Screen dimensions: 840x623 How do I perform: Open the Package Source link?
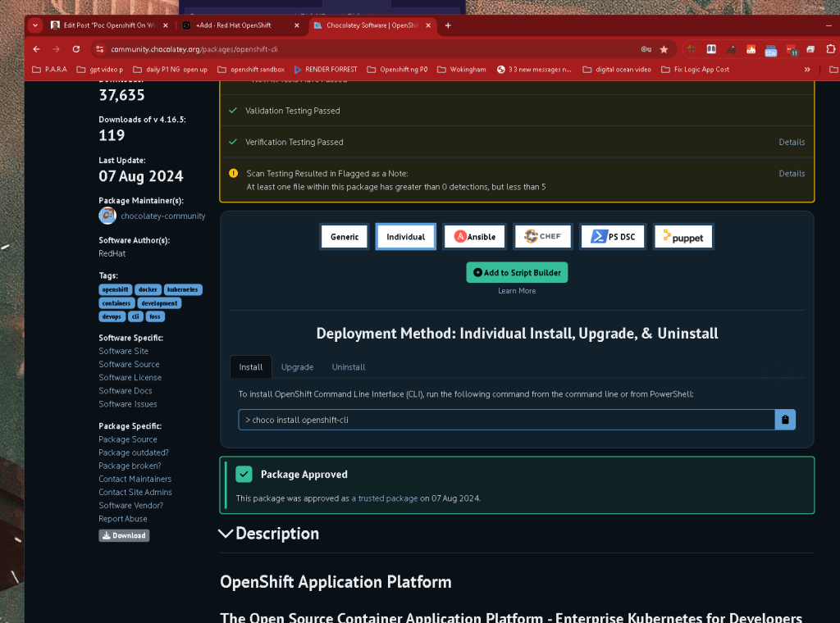[127, 439]
